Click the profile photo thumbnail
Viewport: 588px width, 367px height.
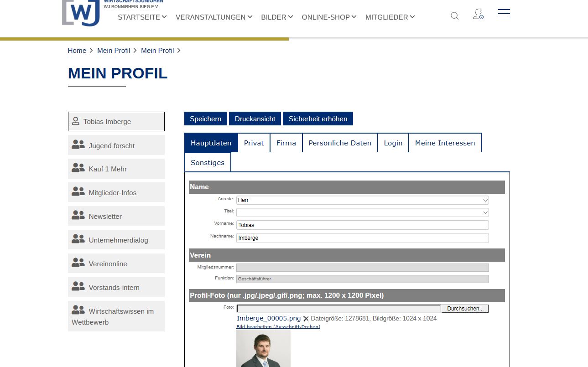tap(263, 348)
